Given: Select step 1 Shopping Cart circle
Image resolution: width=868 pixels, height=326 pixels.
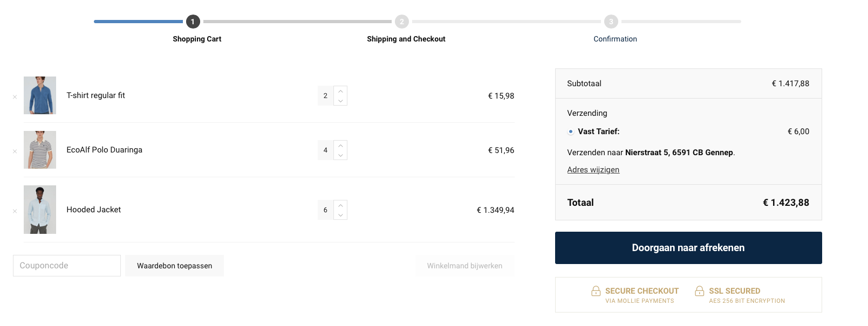Looking at the screenshot, I should pyautogui.click(x=193, y=22).
